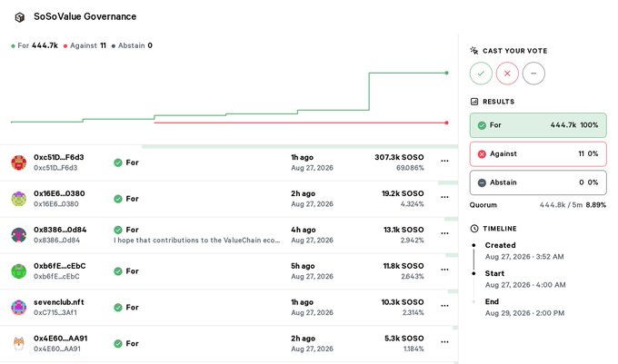
Task: Click the Start timeline entry
Action: 525,280
